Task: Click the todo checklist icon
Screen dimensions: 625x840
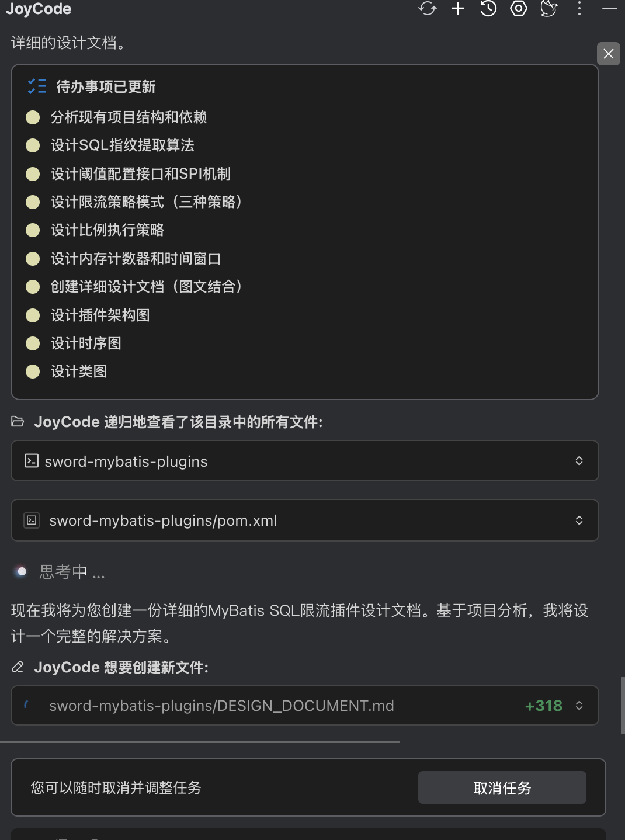Action: [x=37, y=86]
